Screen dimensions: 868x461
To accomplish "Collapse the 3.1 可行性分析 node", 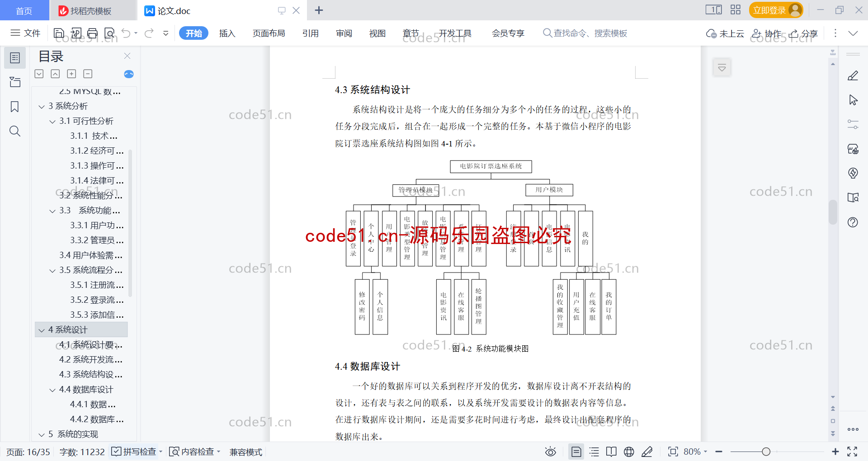I will 52,122.
